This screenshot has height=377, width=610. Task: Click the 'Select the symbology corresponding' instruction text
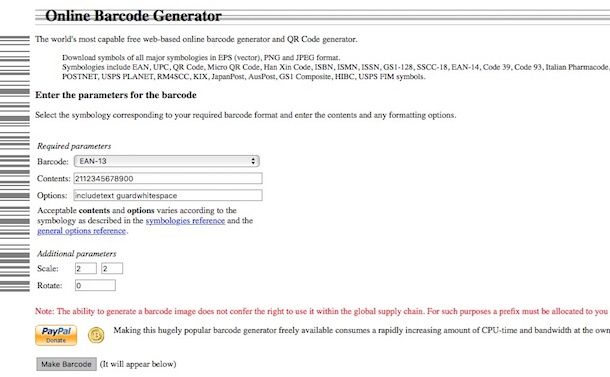[x=245, y=115]
